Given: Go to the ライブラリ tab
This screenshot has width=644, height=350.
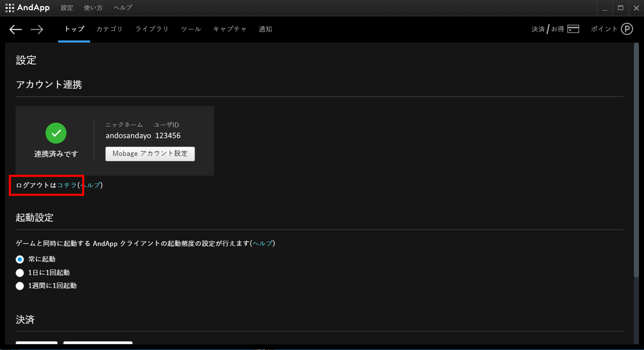Looking at the screenshot, I should coord(152,29).
